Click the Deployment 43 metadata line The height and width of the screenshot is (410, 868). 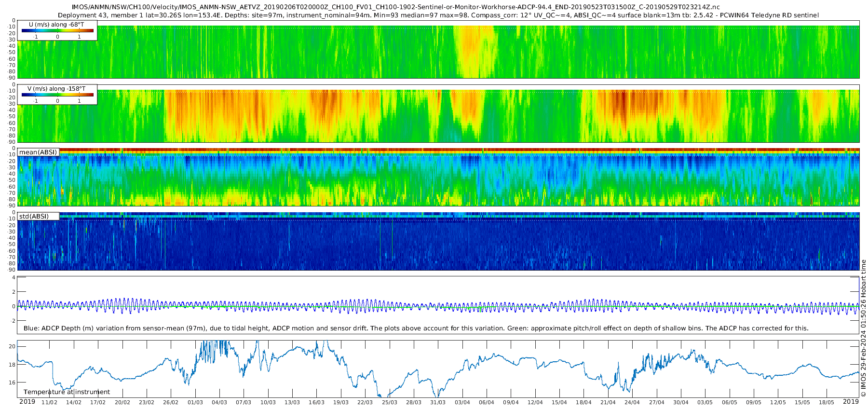point(438,15)
